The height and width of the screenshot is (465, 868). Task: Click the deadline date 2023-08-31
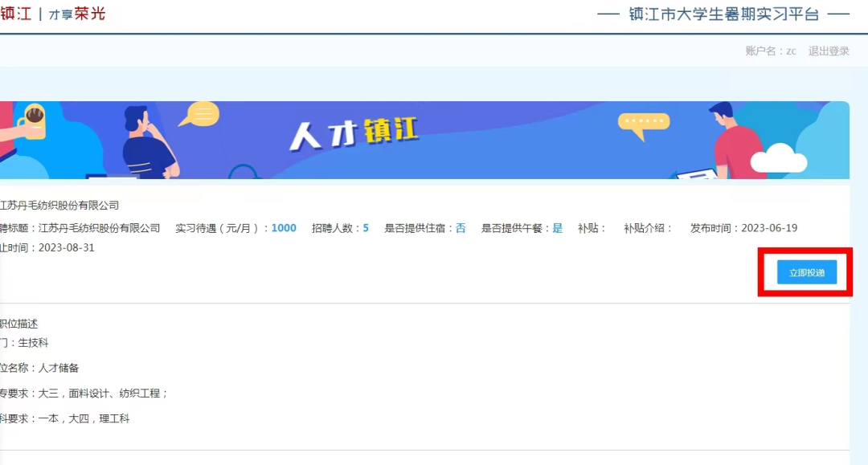66,247
